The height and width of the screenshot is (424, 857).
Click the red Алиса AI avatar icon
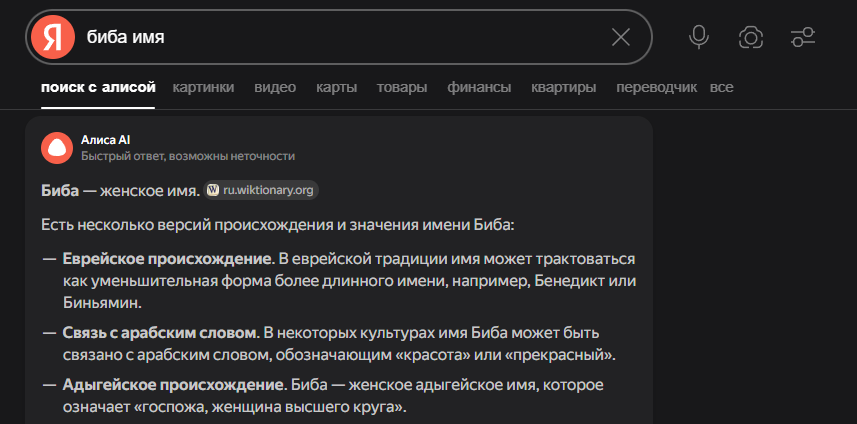coord(57,147)
